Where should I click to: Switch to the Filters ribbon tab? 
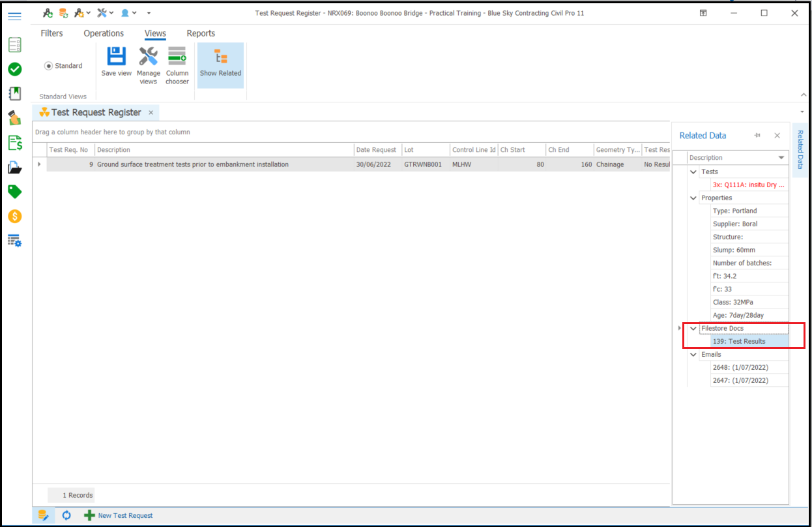click(52, 33)
